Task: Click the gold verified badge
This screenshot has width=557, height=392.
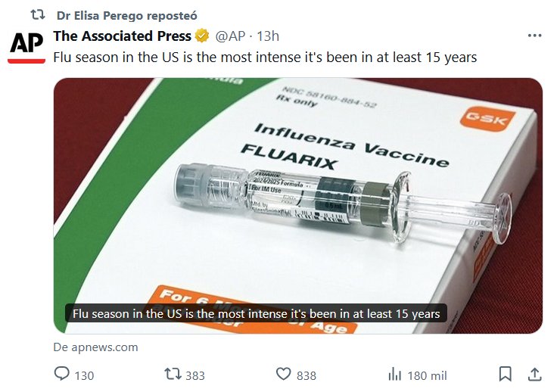Action: coord(202,36)
